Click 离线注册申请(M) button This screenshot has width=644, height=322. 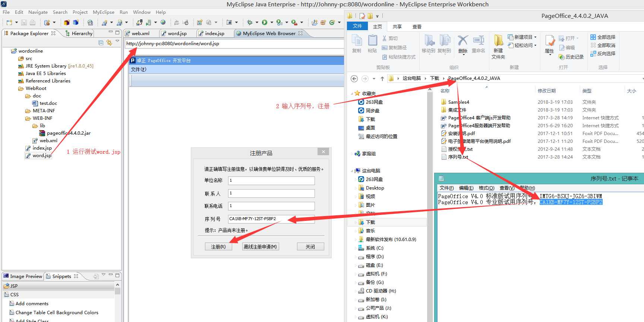coord(260,247)
